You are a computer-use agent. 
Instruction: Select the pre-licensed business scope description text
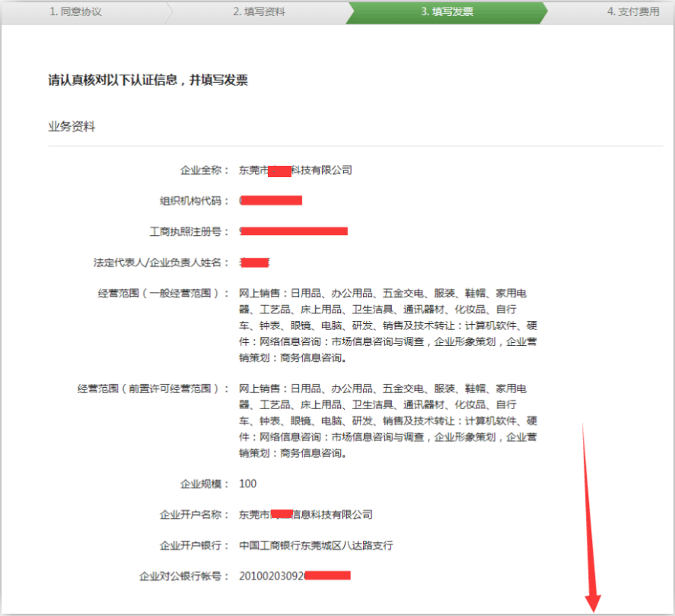coord(388,421)
